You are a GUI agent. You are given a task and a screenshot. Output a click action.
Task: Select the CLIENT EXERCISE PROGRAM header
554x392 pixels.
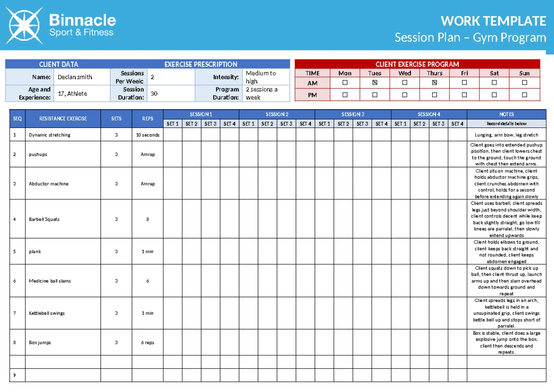pyautogui.click(x=417, y=64)
